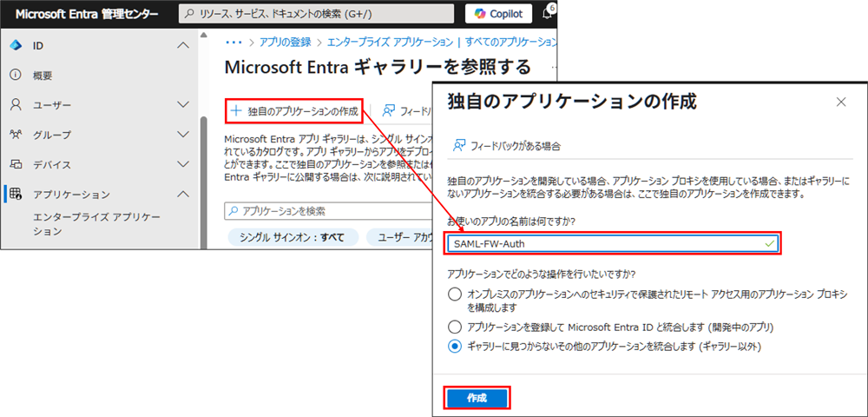Click the feedback icon in gallery toolbar
868x417 pixels.
click(x=389, y=110)
